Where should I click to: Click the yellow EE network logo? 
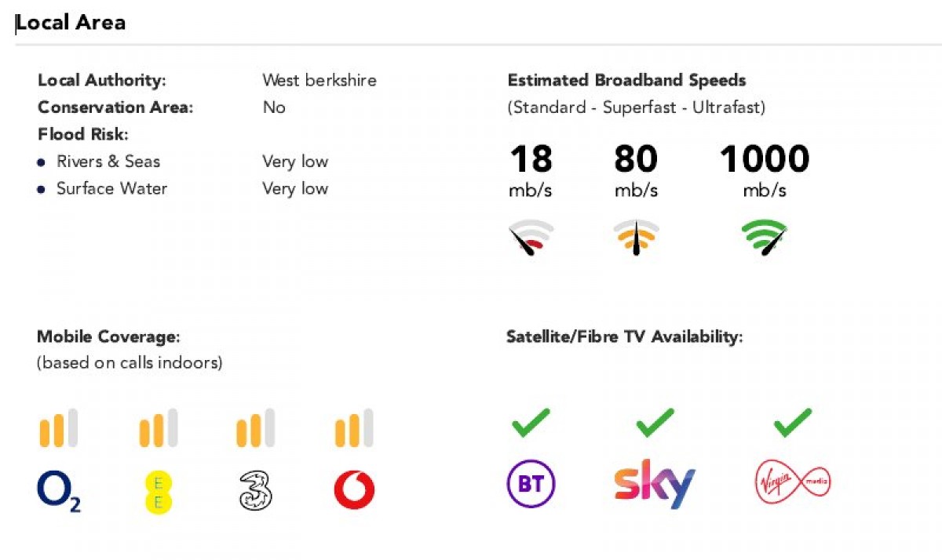158,492
